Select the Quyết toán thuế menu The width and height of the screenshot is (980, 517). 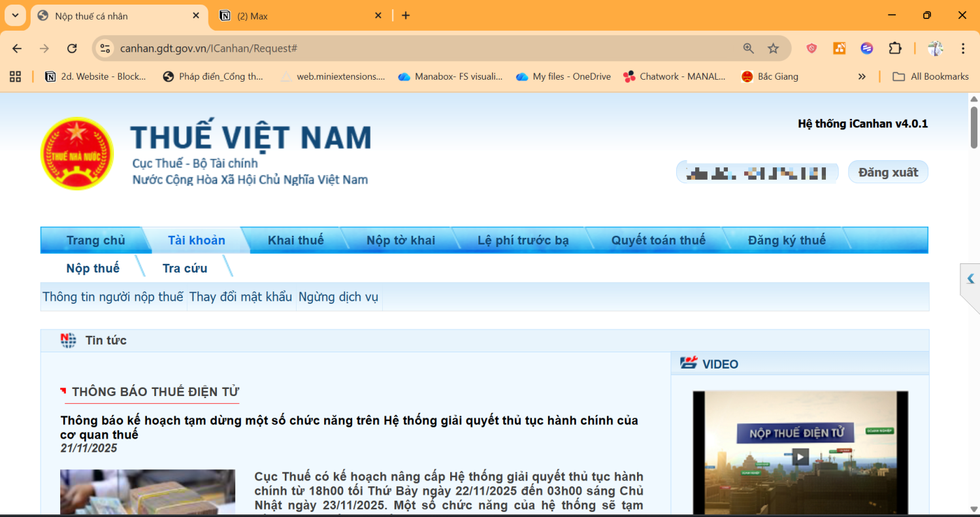coord(658,240)
